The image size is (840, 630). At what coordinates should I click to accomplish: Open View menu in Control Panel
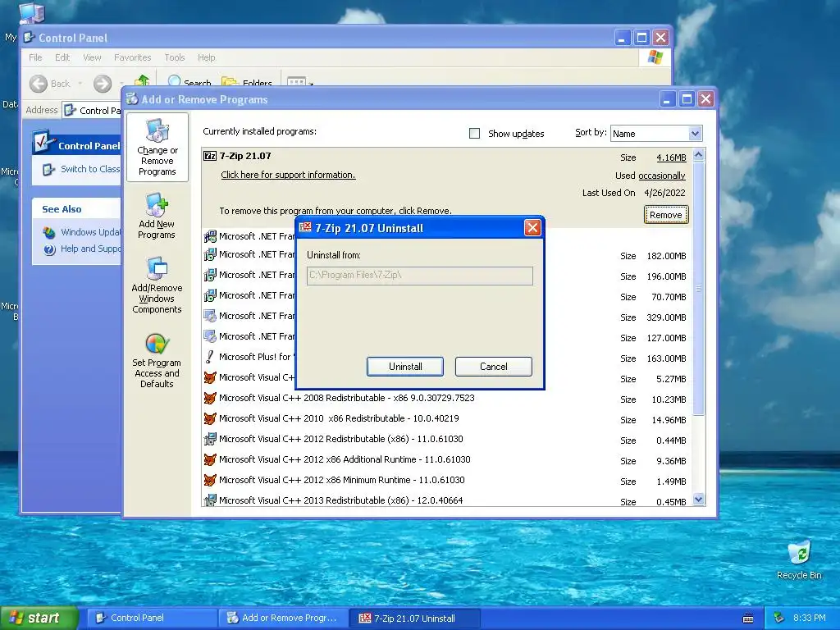click(92, 57)
